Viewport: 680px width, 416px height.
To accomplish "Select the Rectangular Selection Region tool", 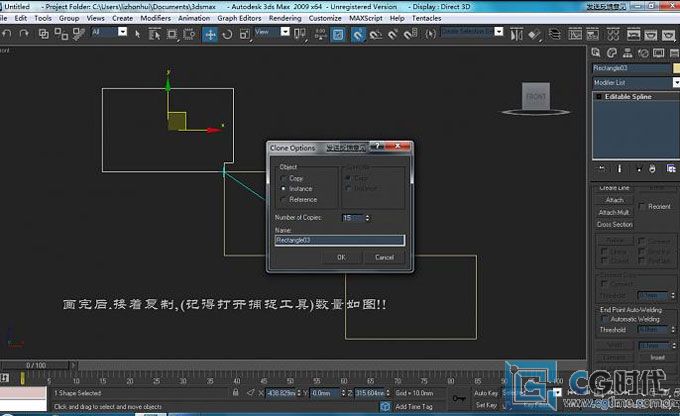I will coord(172,34).
